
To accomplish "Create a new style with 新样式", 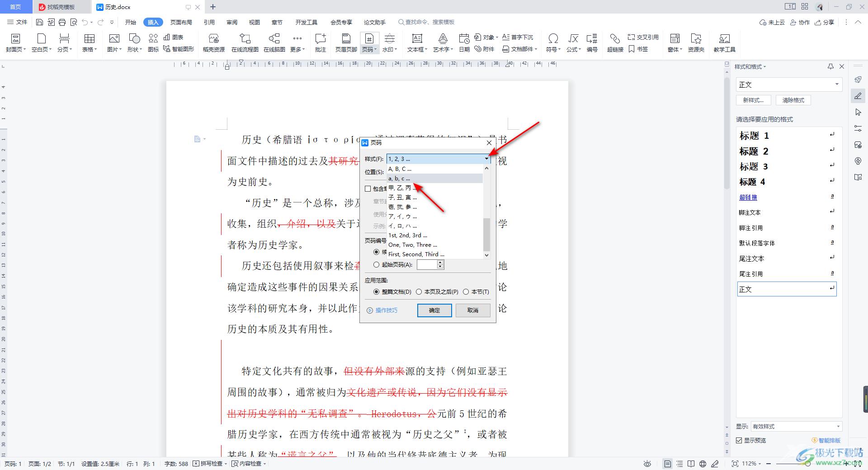I will coord(753,100).
